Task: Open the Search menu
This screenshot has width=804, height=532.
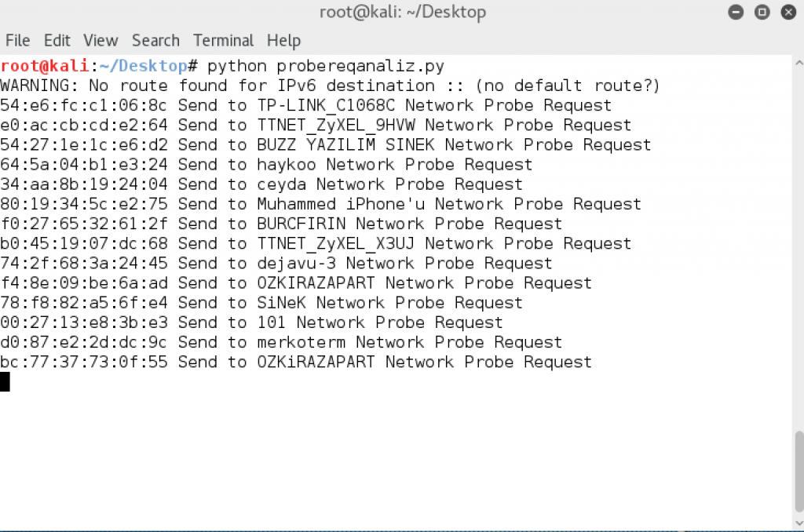Action: tap(155, 40)
